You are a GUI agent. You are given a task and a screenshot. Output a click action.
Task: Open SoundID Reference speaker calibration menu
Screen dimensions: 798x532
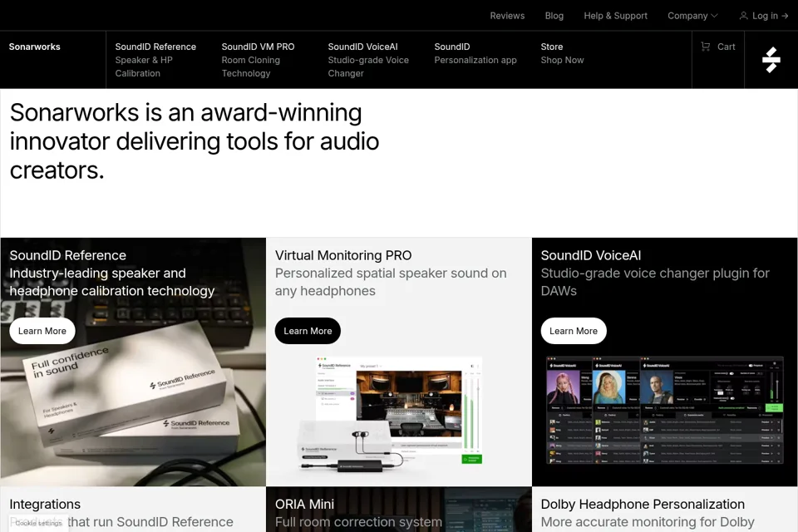pos(155,60)
